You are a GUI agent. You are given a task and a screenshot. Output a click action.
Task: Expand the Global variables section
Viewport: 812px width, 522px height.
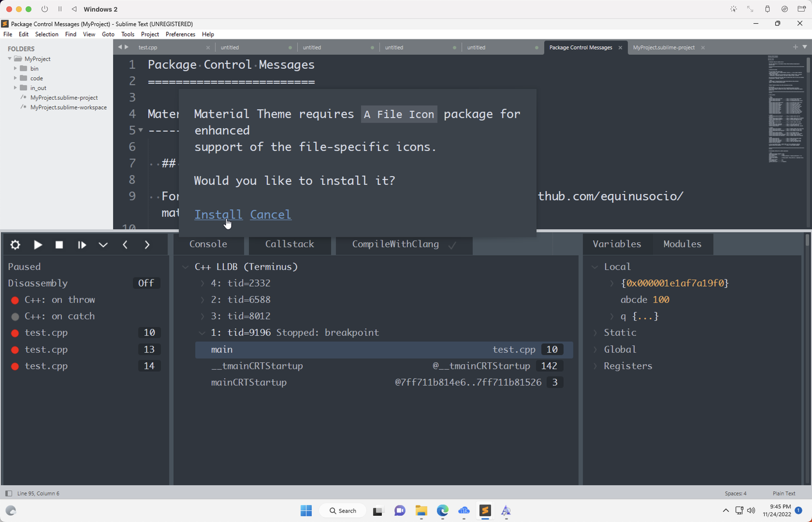[595, 350]
